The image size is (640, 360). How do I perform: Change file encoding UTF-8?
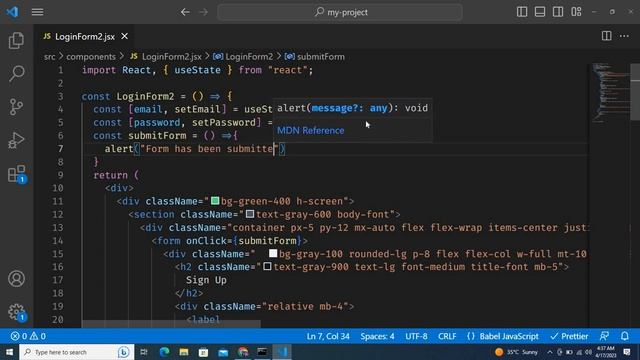tap(416, 336)
